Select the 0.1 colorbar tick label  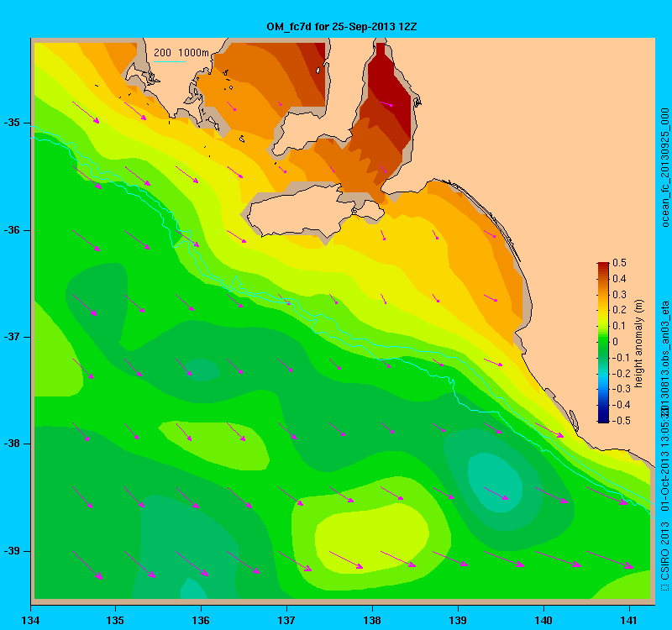[x=619, y=326]
